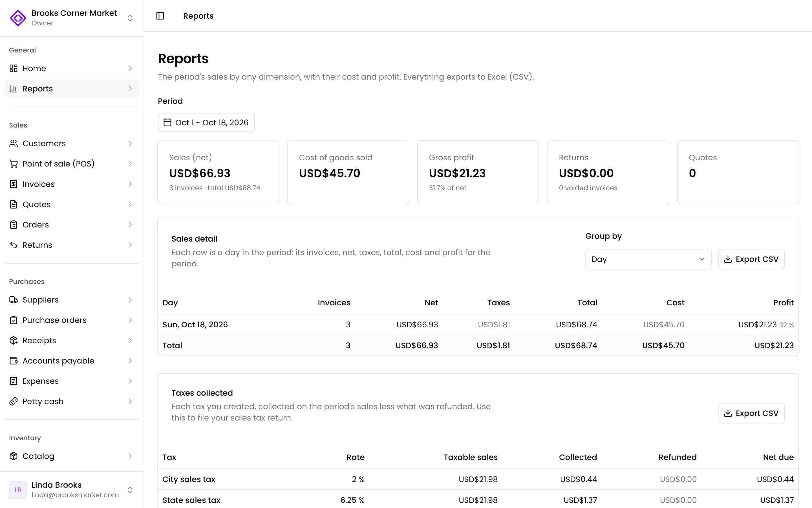
Task: Open the Receipts package icon
Action: (x=14, y=340)
